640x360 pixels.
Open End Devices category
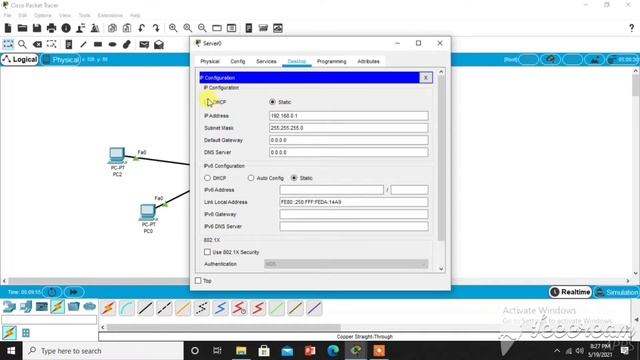click(x=25, y=306)
